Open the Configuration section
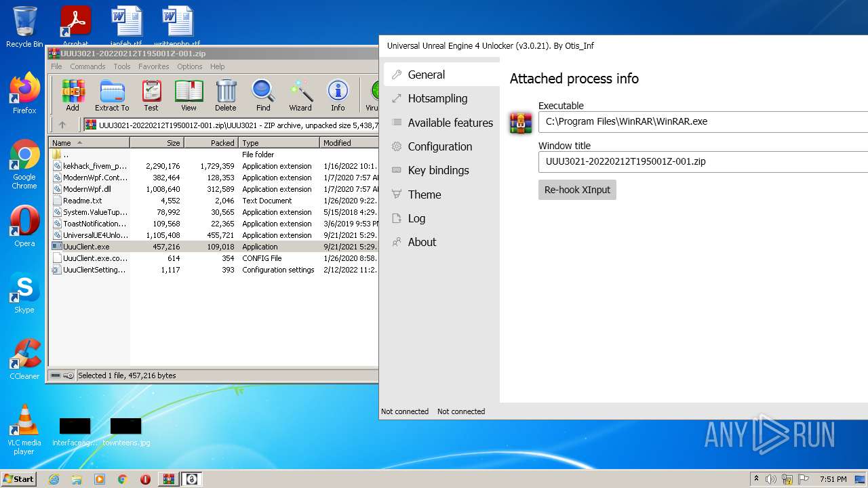 pyautogui.click(x=441, y=146)
